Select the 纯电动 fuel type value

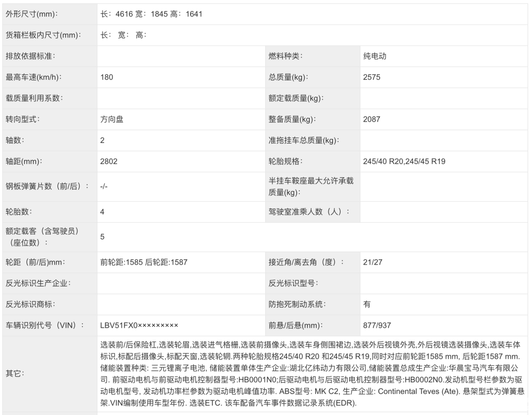(x=374, y=56)
